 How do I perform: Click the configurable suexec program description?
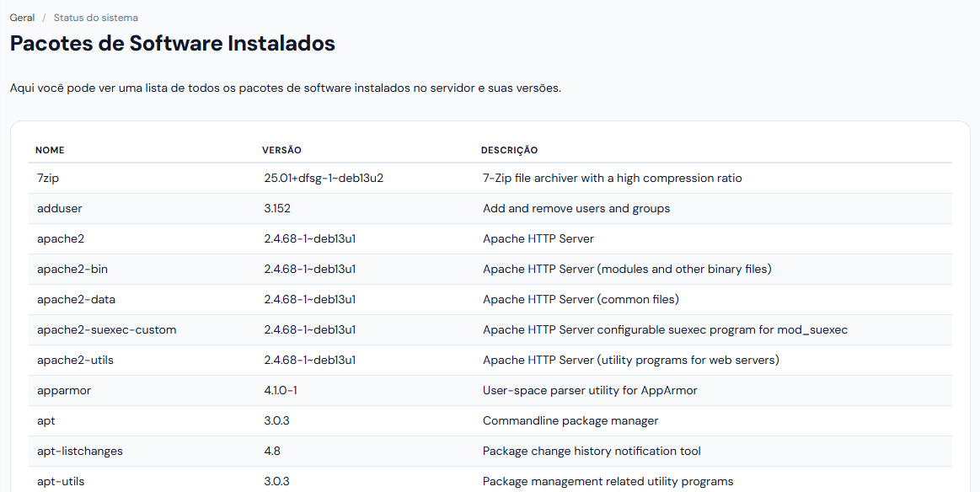click(665, 329)
